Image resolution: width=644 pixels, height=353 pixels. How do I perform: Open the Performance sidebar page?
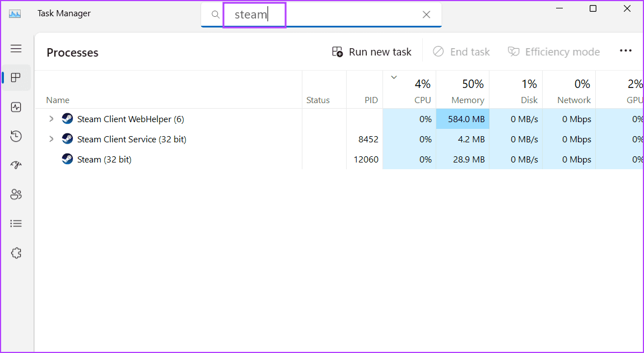(16, 107)
